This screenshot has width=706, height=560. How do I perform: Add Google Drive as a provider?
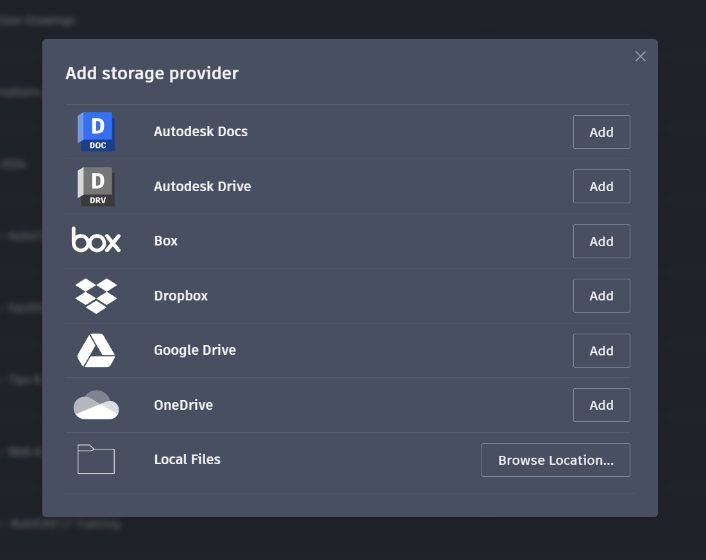[601, 351]
